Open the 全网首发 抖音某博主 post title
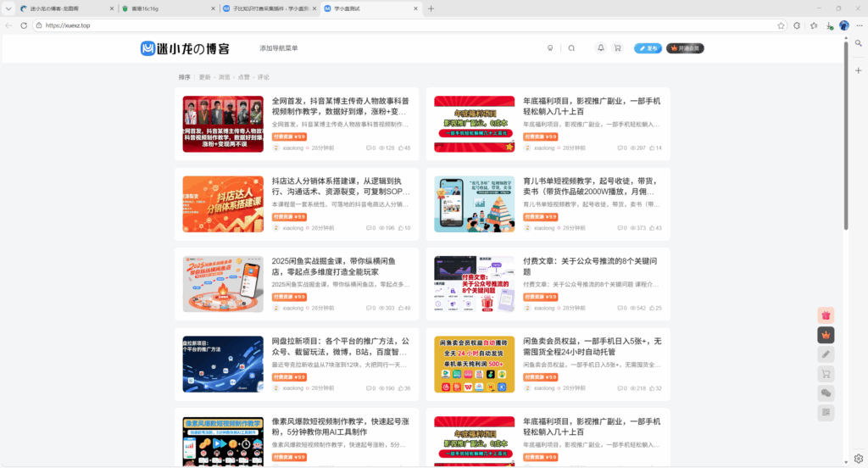 click(341, 106)
